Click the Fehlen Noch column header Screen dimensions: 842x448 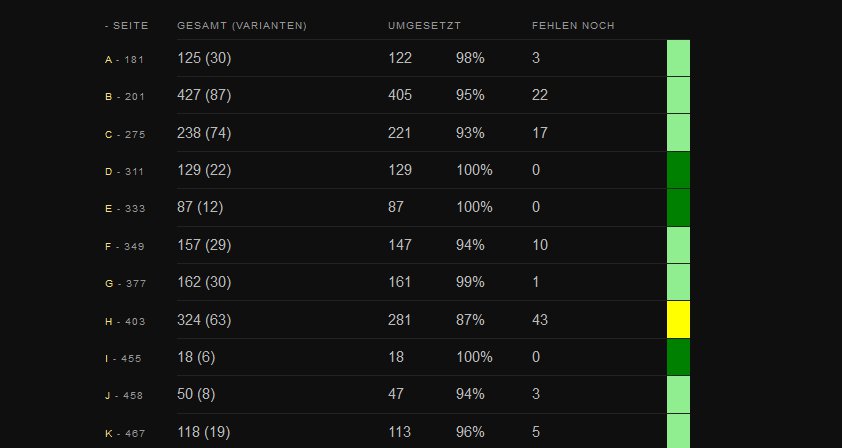tap(573, 25)
